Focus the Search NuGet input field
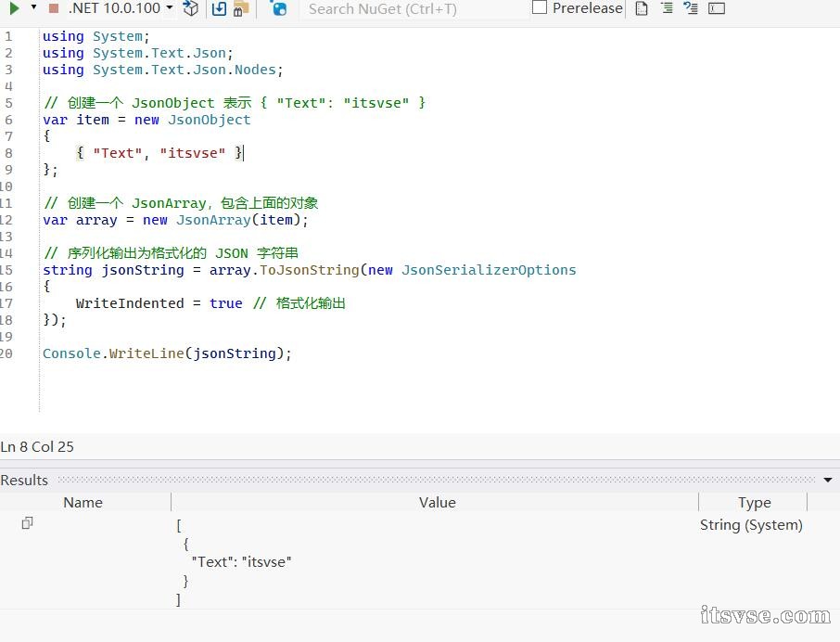Image resolution: width=840 pixels, height=642 pixels. pos(413,9)
